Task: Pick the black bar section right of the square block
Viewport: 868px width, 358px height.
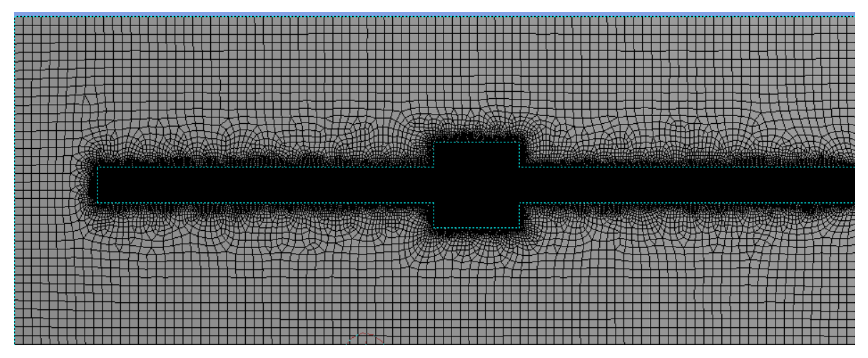Action: coord(686,185)
